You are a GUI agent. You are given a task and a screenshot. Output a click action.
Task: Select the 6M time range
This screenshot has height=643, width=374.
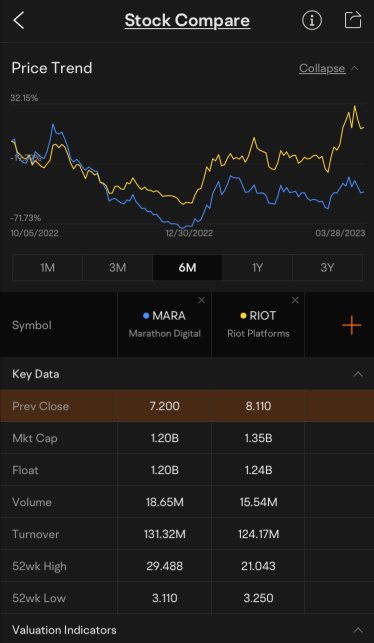tap(187, 268)
